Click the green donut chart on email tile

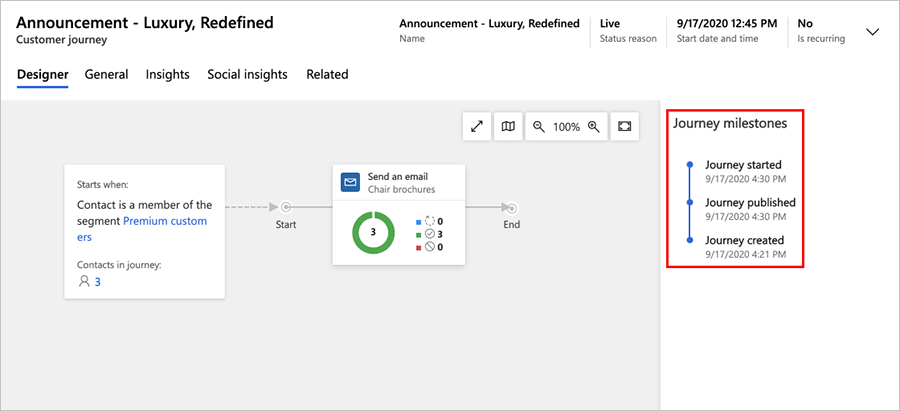point(373,232)
